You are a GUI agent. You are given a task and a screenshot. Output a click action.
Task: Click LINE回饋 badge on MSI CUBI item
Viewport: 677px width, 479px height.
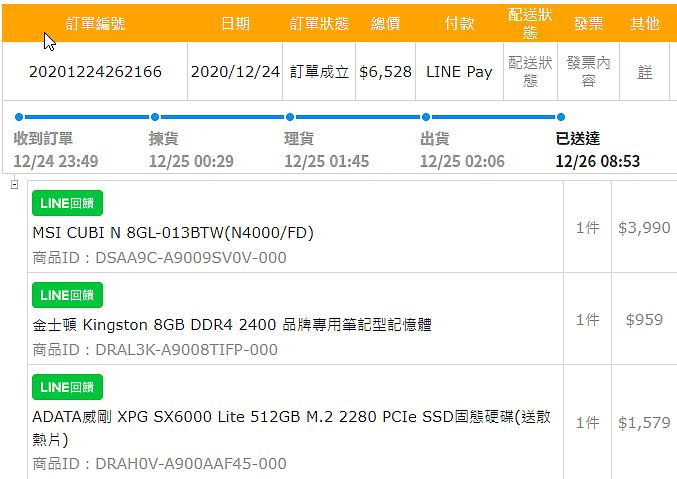[67, 202]
